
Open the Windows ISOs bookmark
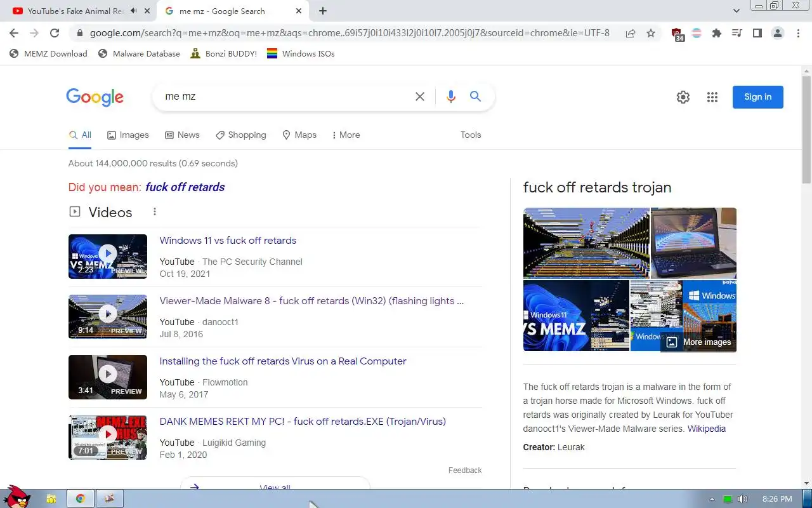click(301, 54)
